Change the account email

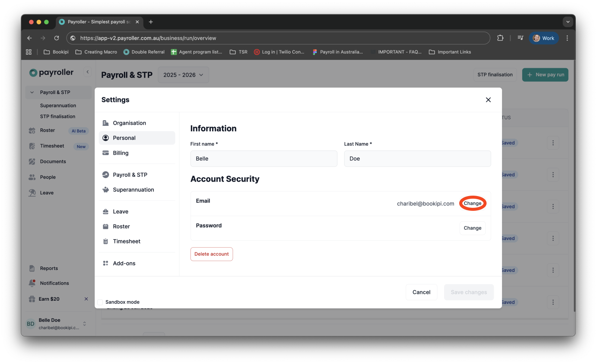(x=473, y=203)
